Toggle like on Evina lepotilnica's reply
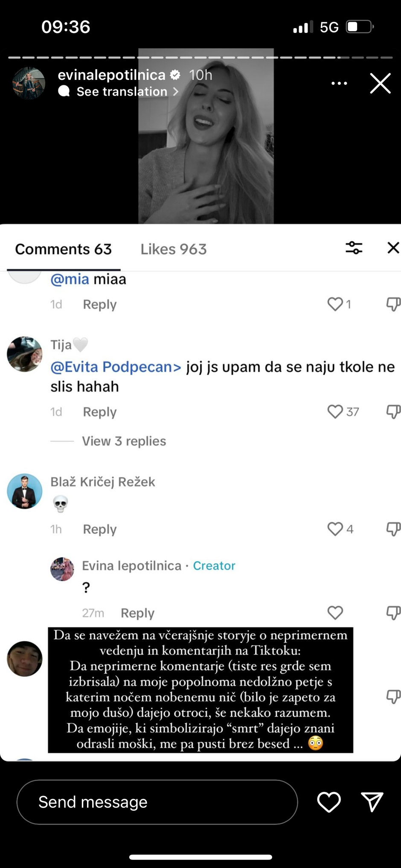The height and width of the screenshot is (868, 401). tap(335, 613)
